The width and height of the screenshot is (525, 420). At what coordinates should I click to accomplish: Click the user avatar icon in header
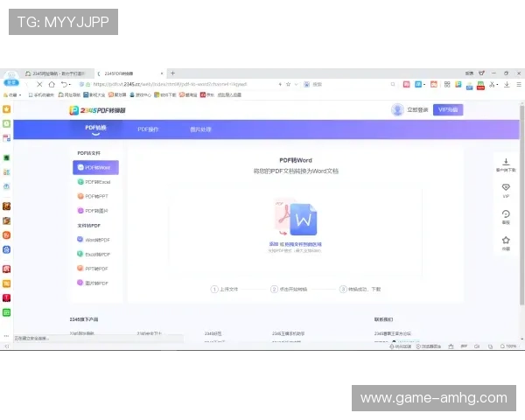click(397, 110)
